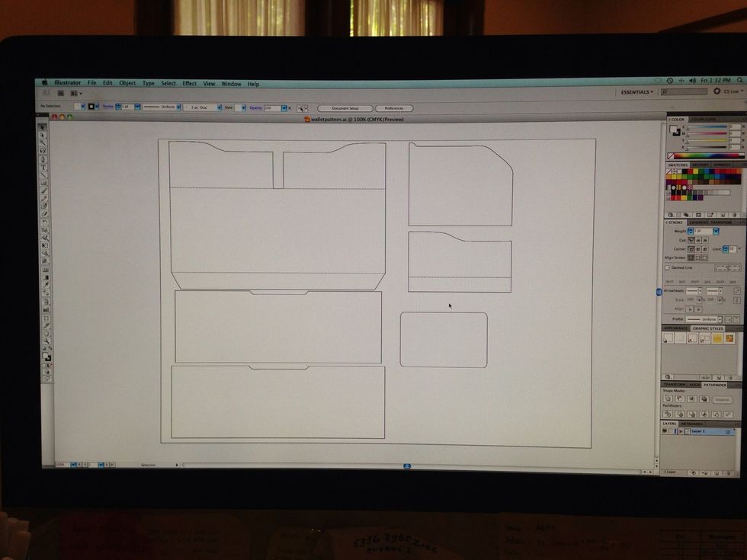Open the Window menu

point(231,84)
